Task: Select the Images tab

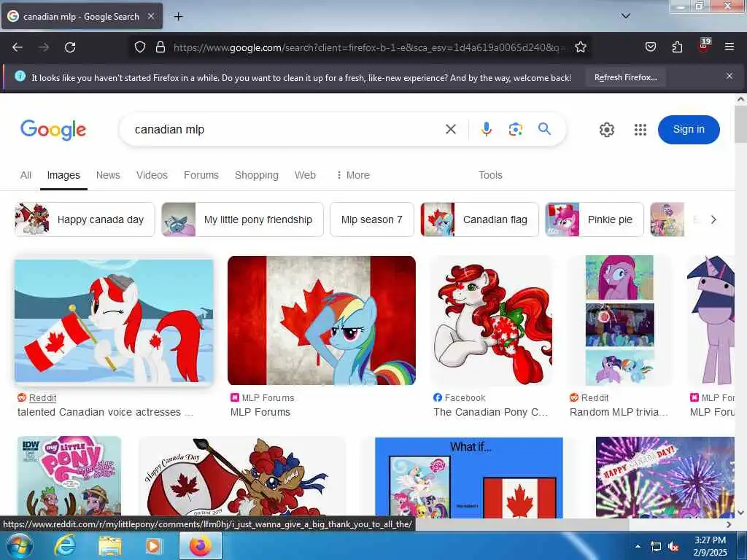Action: click(x=63, y=175)
